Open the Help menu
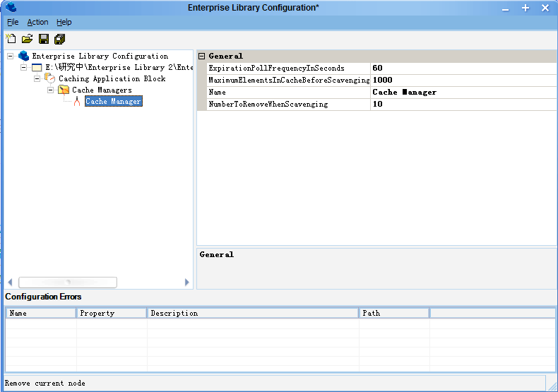Screen dimensions: 558x392 [64, 22]
